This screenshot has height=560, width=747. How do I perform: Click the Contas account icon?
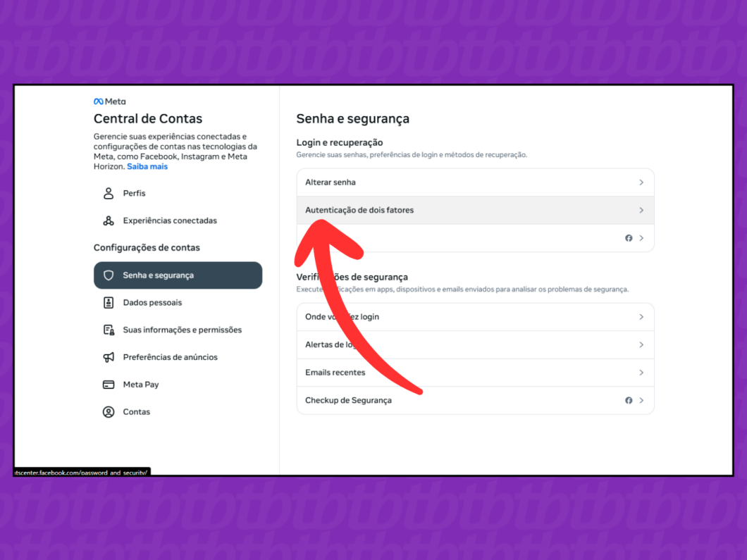(109, 412)
